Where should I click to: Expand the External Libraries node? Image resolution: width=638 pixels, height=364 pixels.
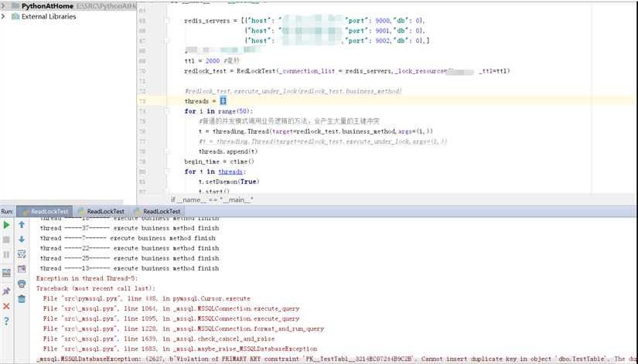(x=3, y=17)
